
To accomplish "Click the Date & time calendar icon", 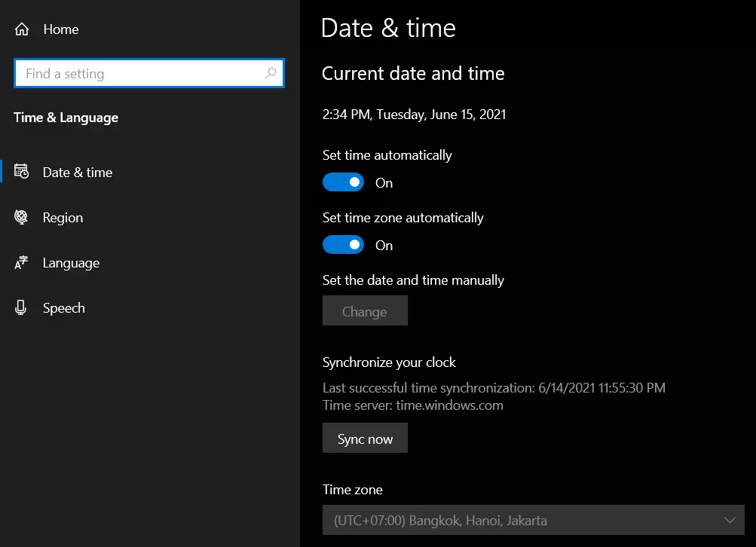I will [x=21, y=172].
